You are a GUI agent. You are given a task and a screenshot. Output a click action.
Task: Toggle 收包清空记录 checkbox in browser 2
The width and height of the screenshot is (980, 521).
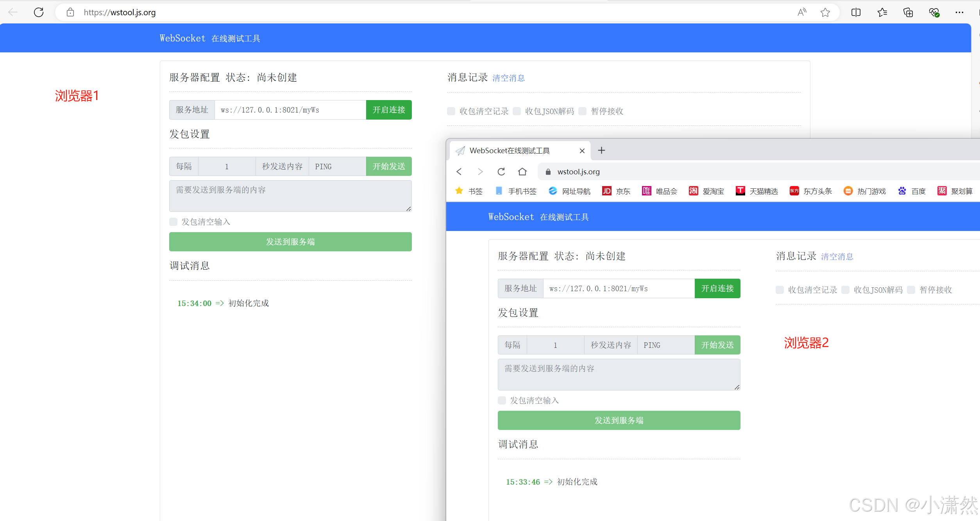click(780, 290)
